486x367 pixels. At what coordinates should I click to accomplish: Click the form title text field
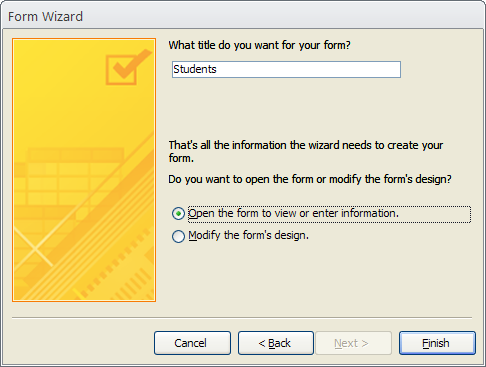tap(286, 69)
